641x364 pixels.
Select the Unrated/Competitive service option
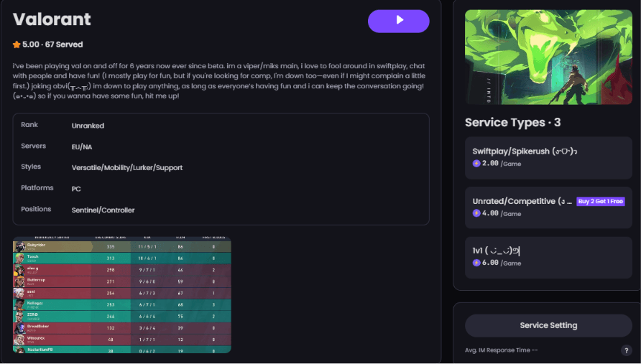tap(548, 207)
